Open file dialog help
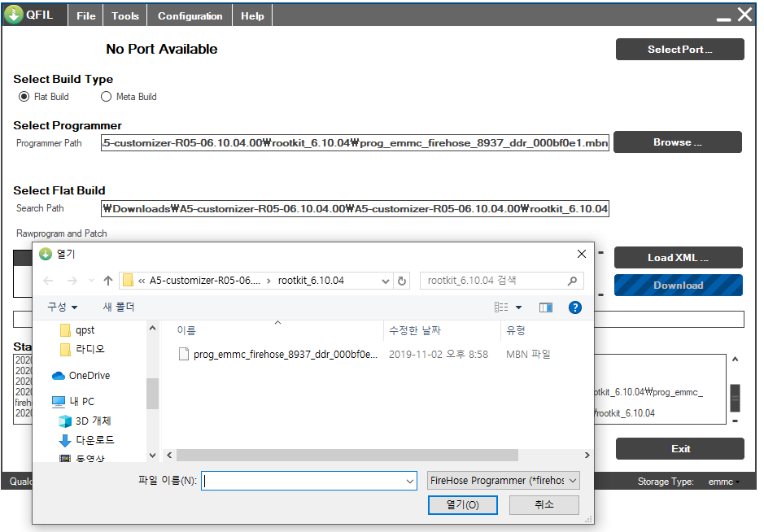764x532 pixels. [x=575, y=307]
